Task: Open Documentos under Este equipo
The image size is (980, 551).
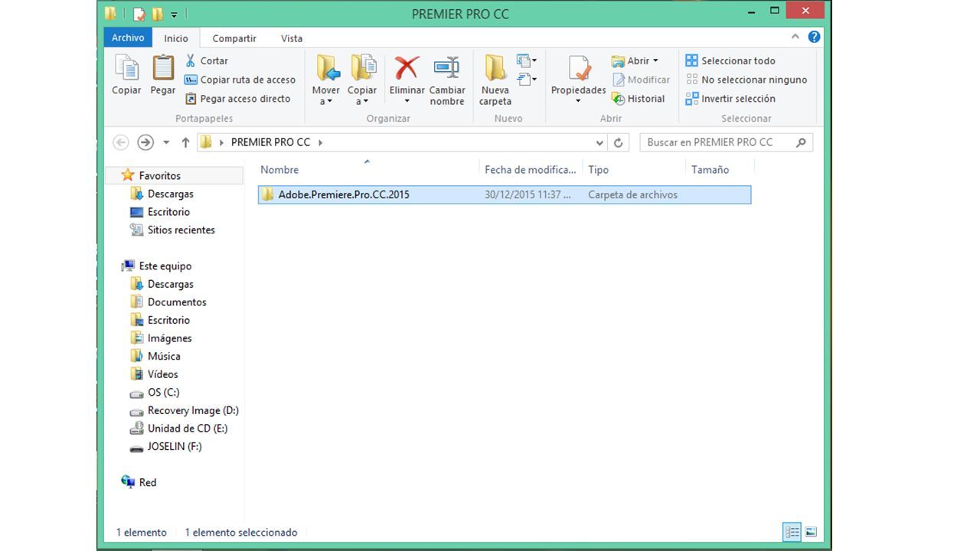Action: [177, 302]
